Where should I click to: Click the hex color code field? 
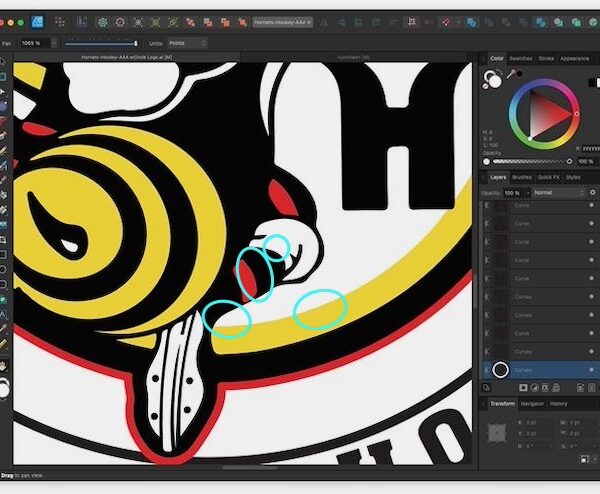pyautogui.click(x=591, y=148)
